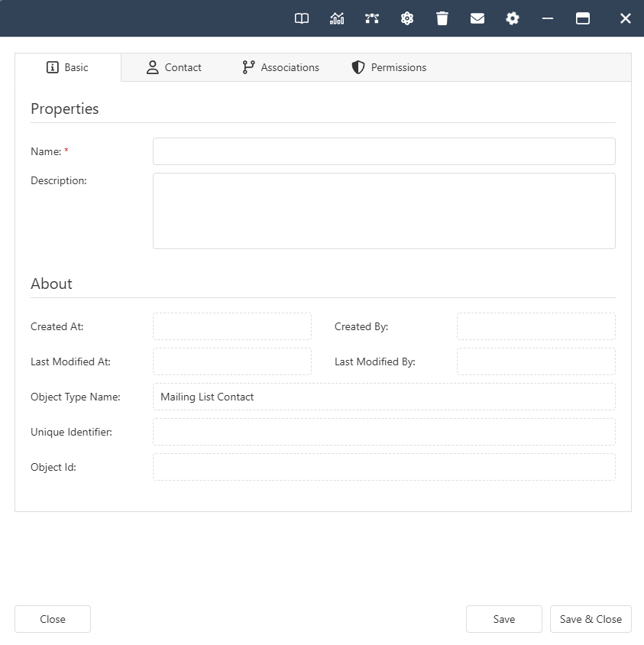Click inside the Description text area
This screenshot has width=644, height=645.
383,210
